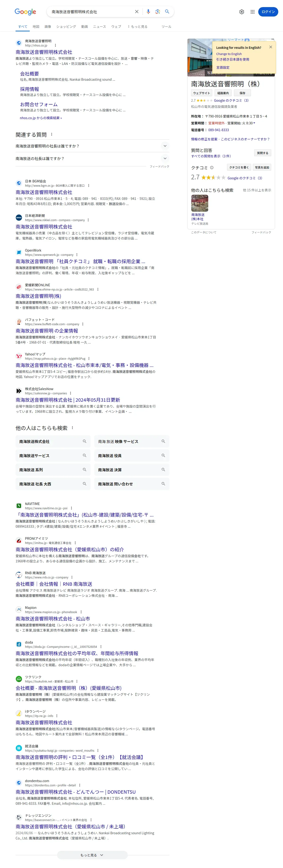Viewport: 283px width, 868px height.
Task: Click the blue magnifier search icon
Action: (167, 12)
